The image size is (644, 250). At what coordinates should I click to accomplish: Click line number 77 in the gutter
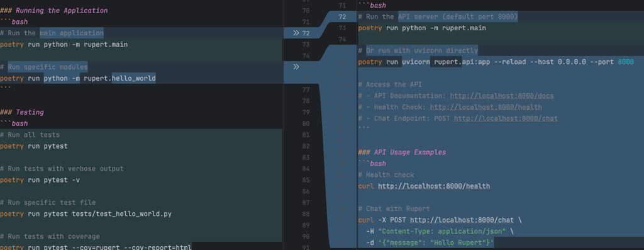(x=306, y=89)
